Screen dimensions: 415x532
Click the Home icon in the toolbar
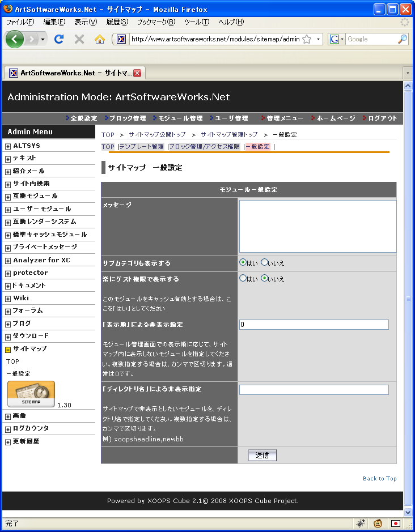[99, 39]
